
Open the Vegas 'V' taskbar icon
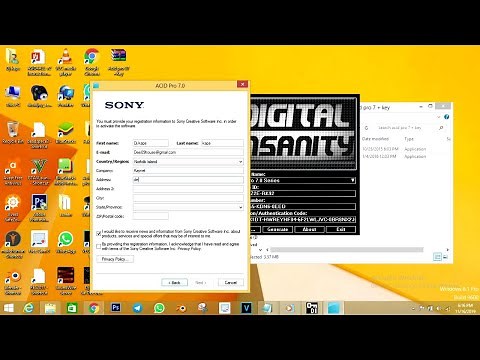click(246, 308)
